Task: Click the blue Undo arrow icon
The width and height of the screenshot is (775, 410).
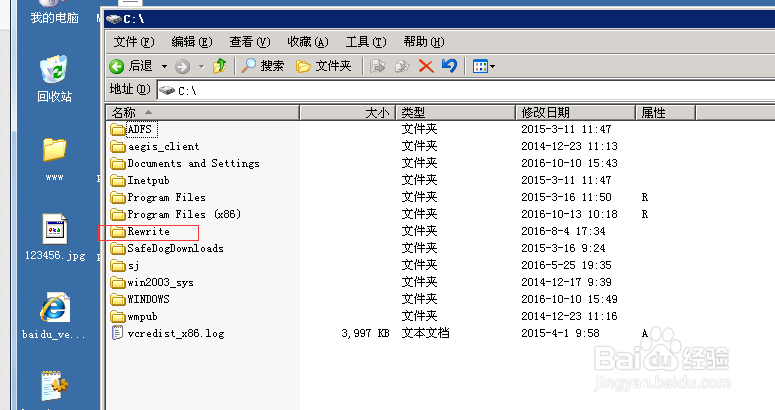Action: click(x=449, y=65)
